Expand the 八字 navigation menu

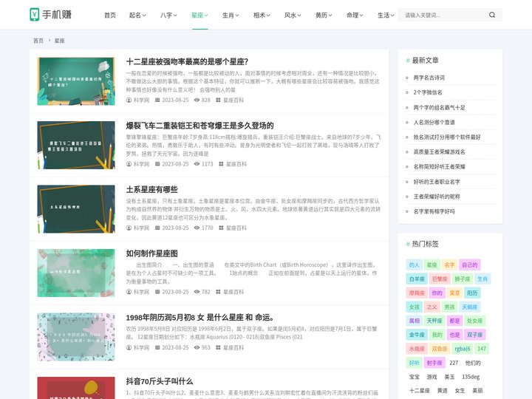168,16
